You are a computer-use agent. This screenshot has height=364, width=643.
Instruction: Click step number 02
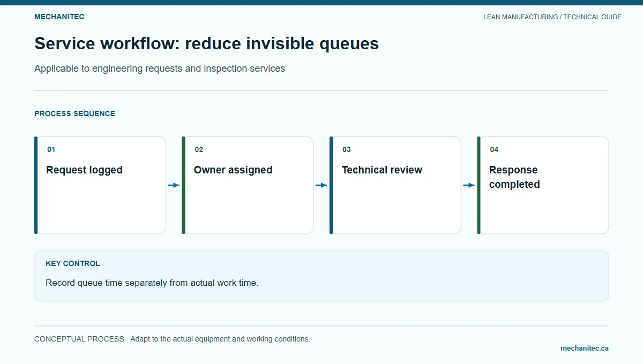[199, 149]
